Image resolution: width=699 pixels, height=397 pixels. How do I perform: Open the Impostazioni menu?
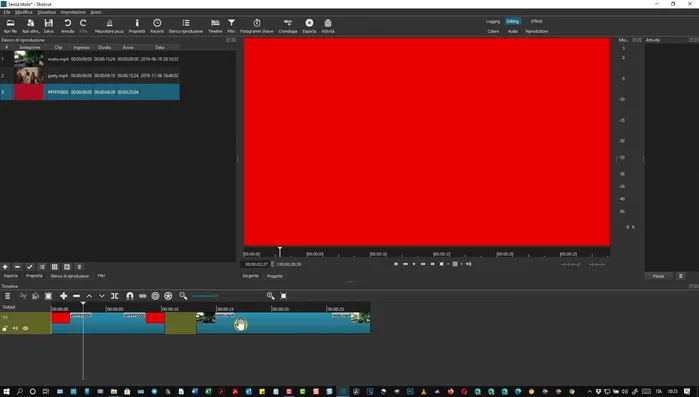[73, 12]
